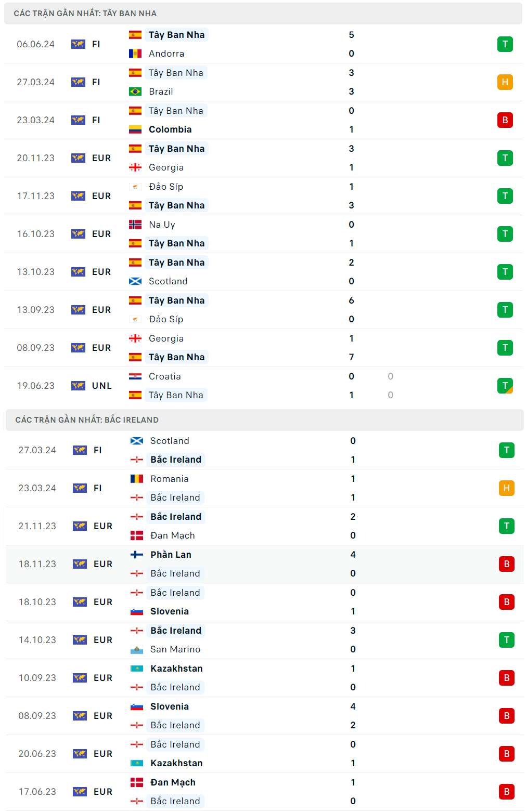Viewport: 527px width, 812px height.
Task: Click the 13.09.23 match date
Action: point(35,310)
